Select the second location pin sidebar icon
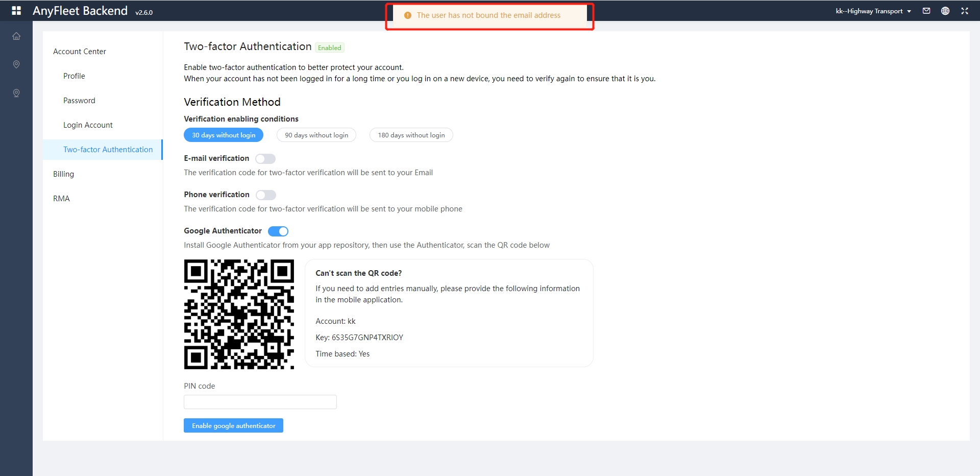Image resolution: width=980 pixels, height=476 pixels. (16, 93)
